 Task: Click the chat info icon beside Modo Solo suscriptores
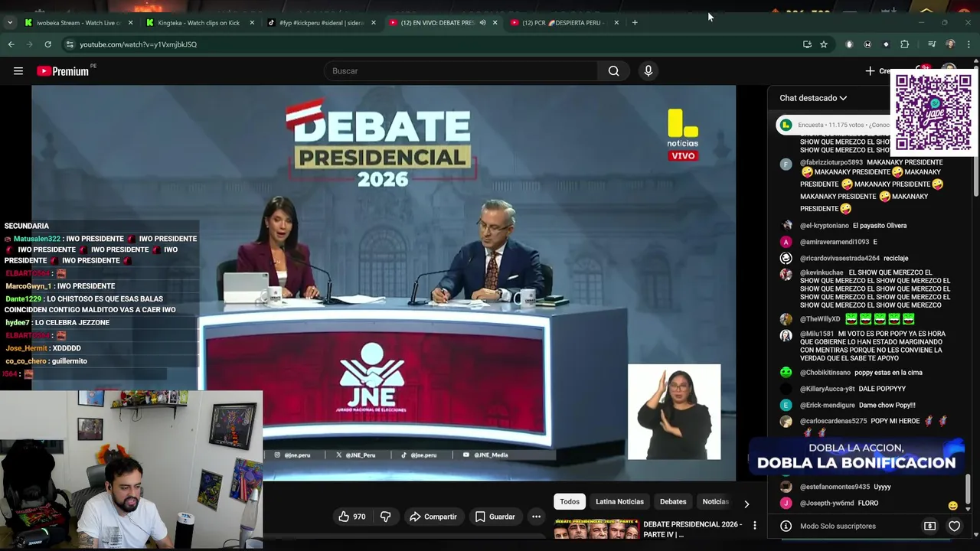point(786,526)
